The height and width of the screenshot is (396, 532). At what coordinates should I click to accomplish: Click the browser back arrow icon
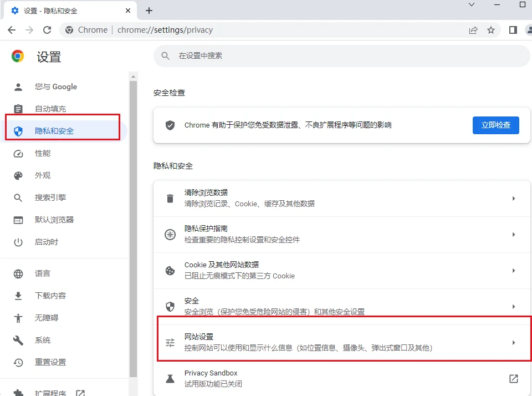pyautogui.click(x=12, y=30)
